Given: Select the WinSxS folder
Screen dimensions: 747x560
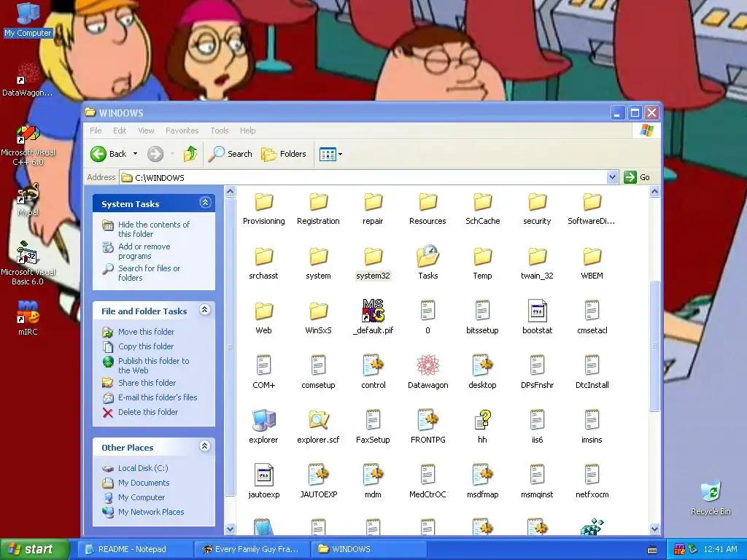Looking at the screenshot, I should point(318,311).
